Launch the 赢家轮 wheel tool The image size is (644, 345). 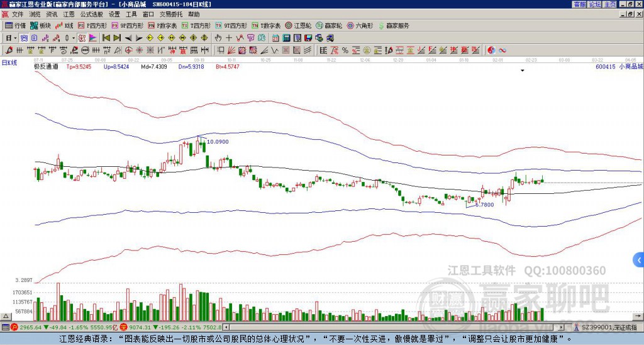tap(329, 25)
